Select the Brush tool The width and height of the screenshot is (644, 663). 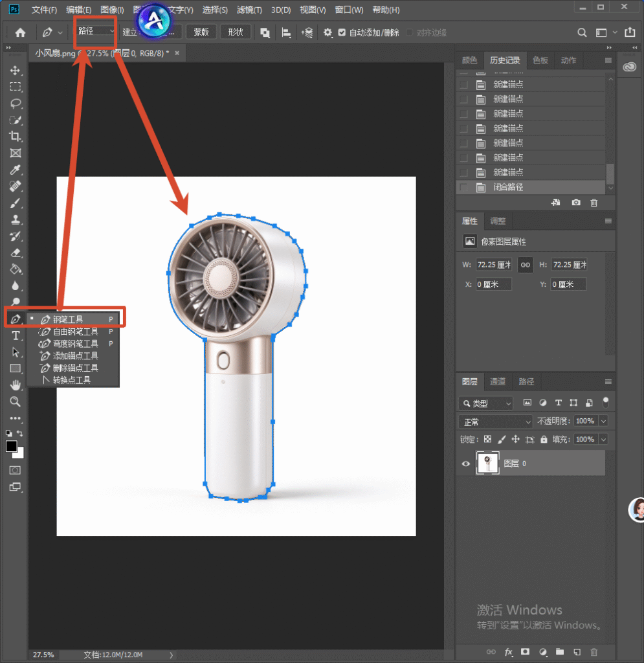(x=16, y=203)
